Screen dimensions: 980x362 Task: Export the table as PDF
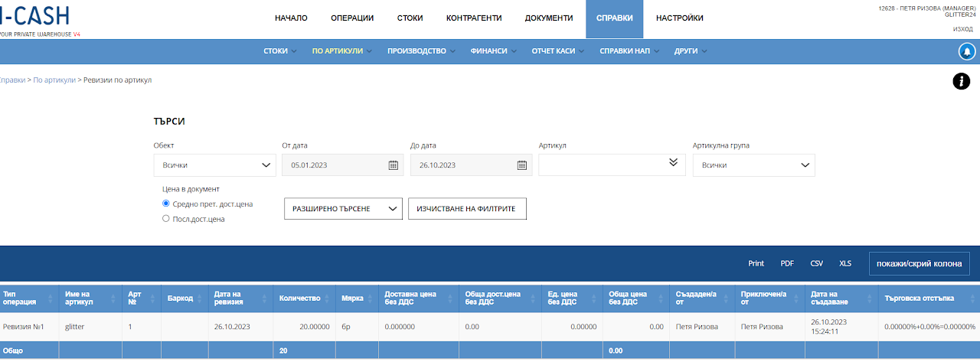click(x=787, y=263)
